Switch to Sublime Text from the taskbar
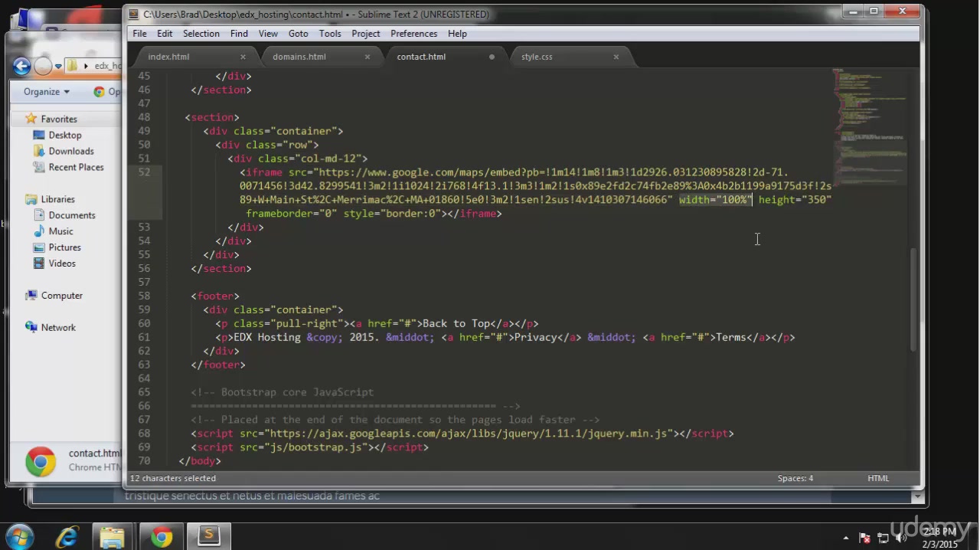This screenshot has width=980, height=550. click(209, 537)
